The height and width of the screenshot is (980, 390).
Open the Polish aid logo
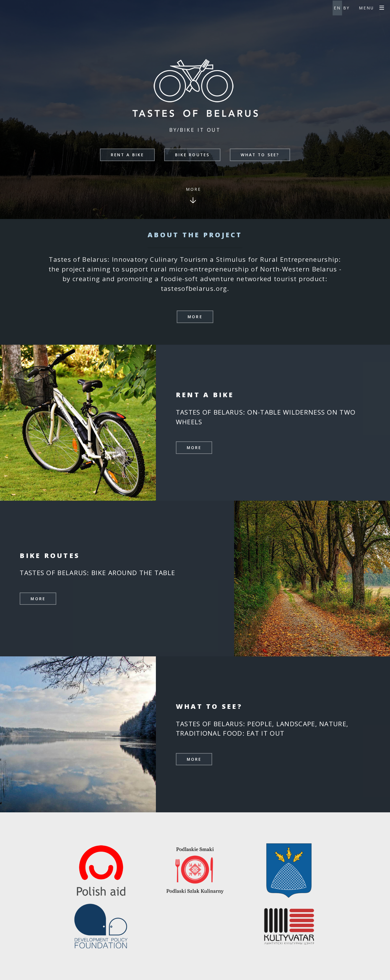pos(101,871)
